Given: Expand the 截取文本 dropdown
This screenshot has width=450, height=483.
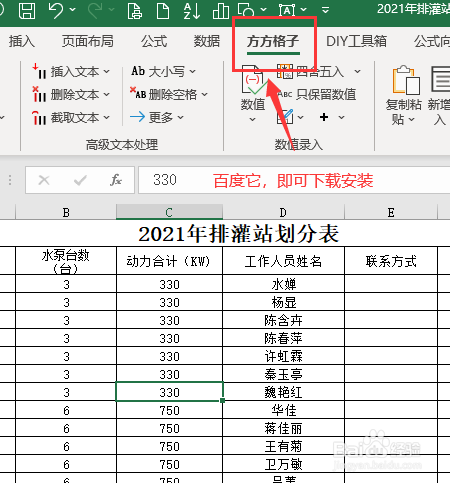Looking at the screenshot, I should coord(106,117).
